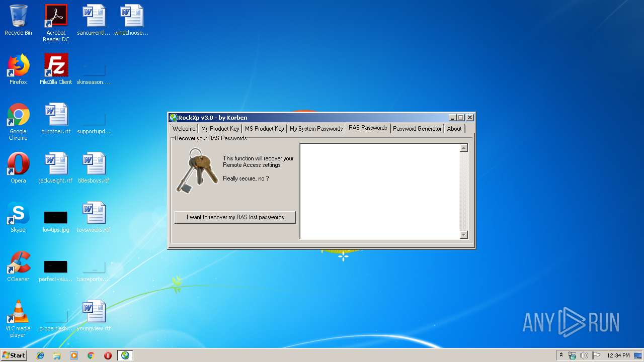This screenshot has width=644, height=362.
Task: Select the toysweeks.rtf document icon
Action: tap(94, 217)
